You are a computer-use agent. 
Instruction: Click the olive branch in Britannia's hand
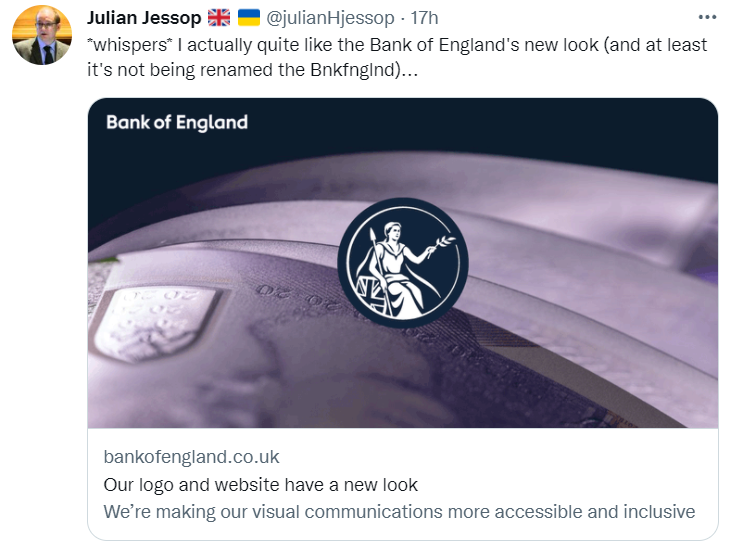(x=438, y=243)
